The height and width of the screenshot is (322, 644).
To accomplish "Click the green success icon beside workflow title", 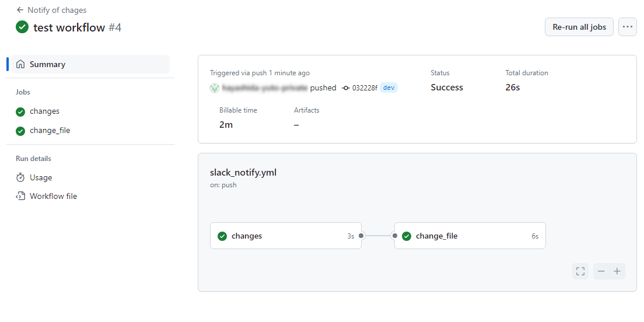I will [22, 27].
